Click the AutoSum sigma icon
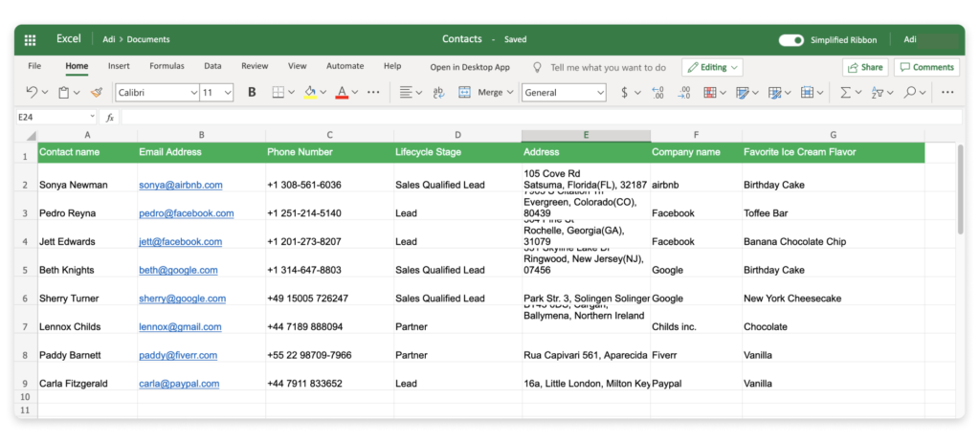The height and width of the screenshot is (443, 980). [x=845, y=93]
